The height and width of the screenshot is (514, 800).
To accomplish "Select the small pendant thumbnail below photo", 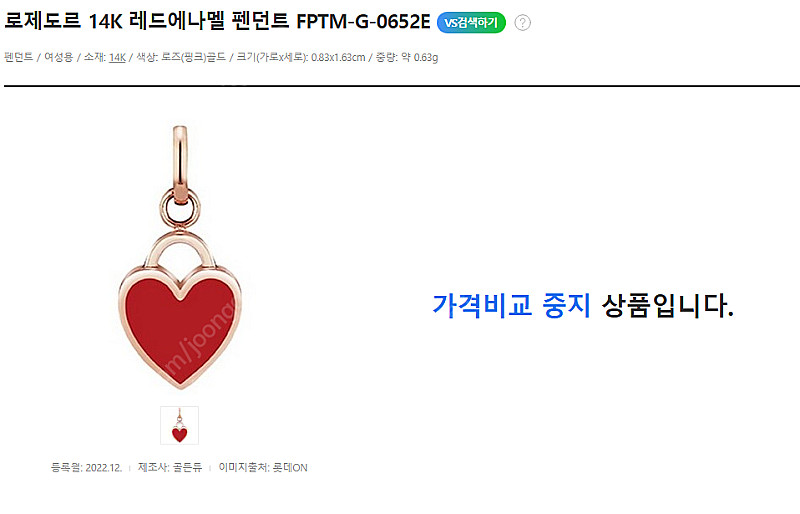I will coord(180,425).
